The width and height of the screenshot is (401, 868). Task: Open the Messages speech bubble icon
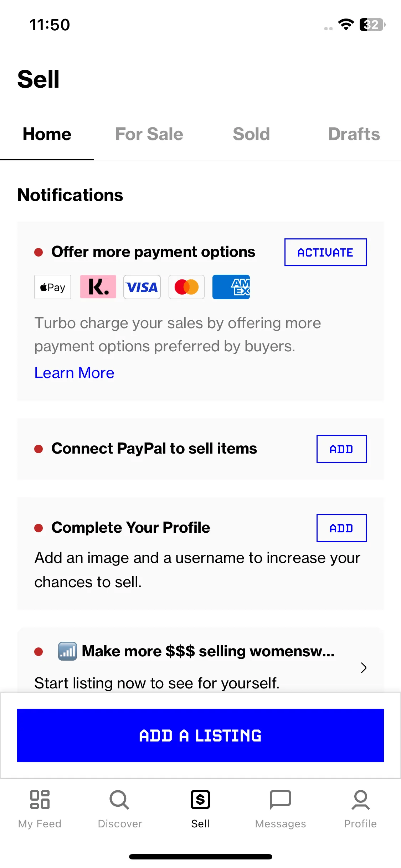pos(281,800)
